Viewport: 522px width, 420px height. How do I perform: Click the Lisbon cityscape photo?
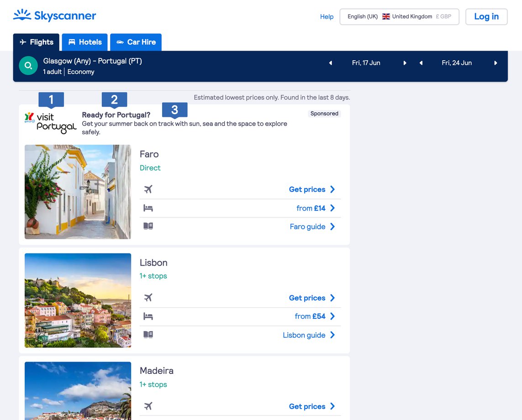click(x=78, y=300)
